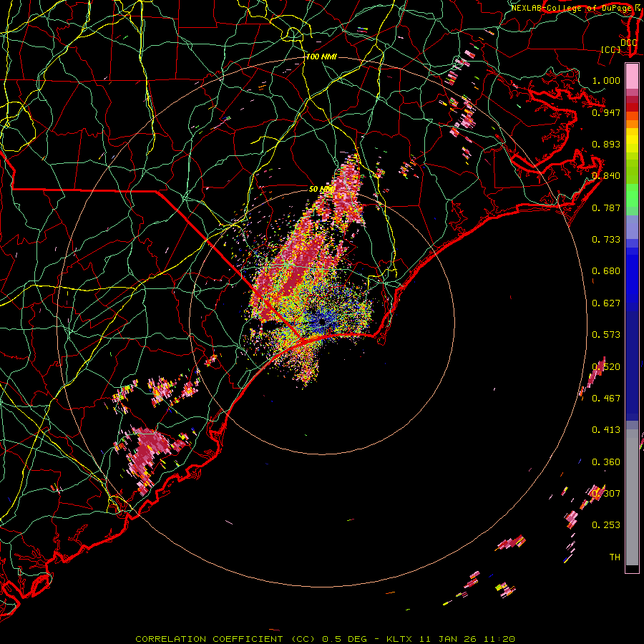Click the 0.893 color scale label
The height and width of the screenshot is (644, 644).
coord(606,144)
